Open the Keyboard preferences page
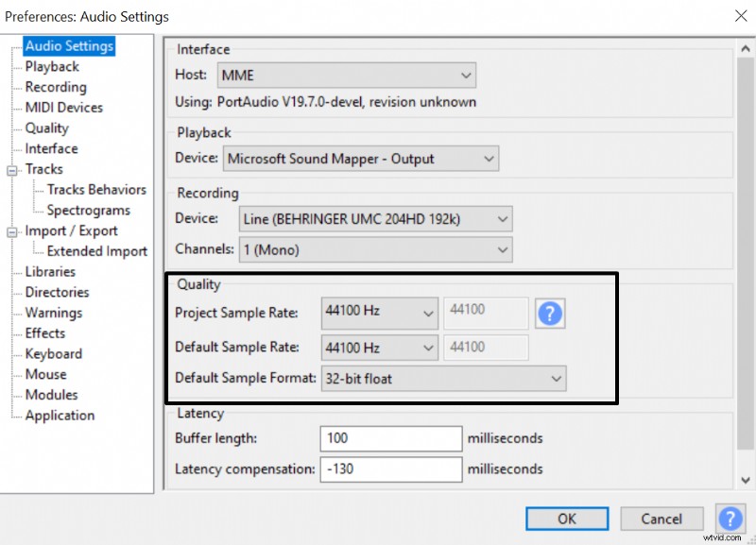This screenshot has height=545, width=756. [53, 353]
